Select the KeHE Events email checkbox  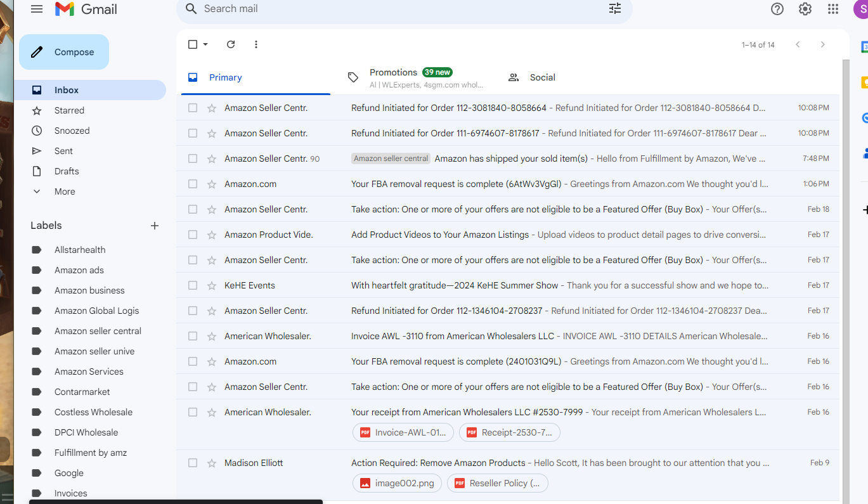point(193,285)
